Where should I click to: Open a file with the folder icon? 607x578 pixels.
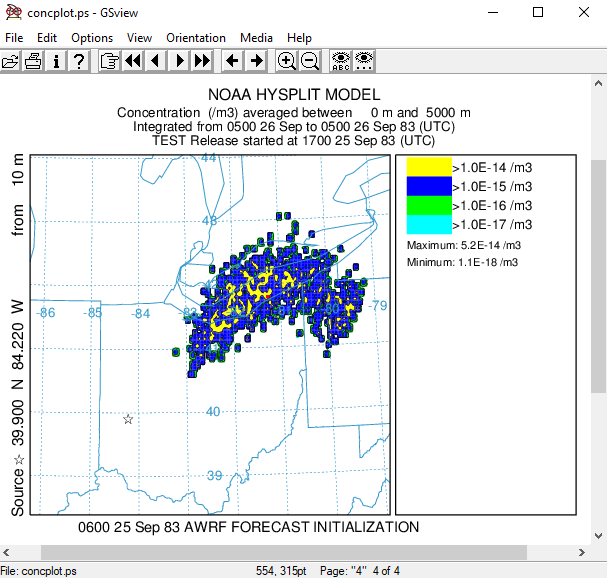click(10, 61)
